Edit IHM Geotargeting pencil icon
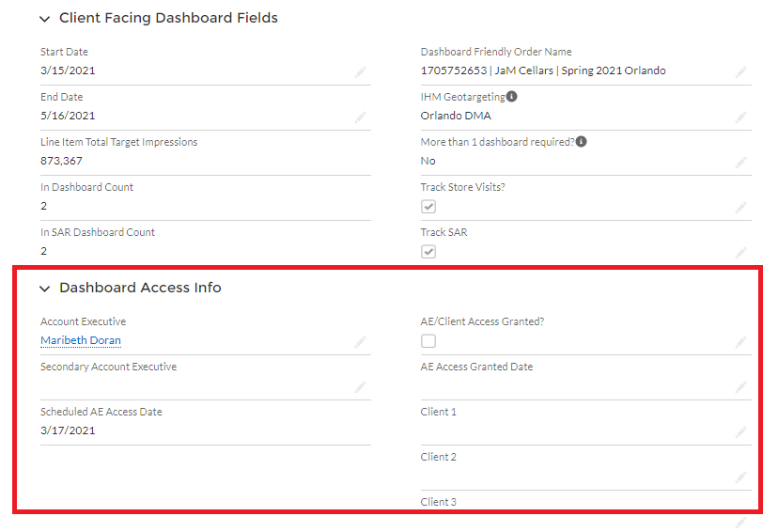The image size is (778, 532). click(x=740, y=117)
